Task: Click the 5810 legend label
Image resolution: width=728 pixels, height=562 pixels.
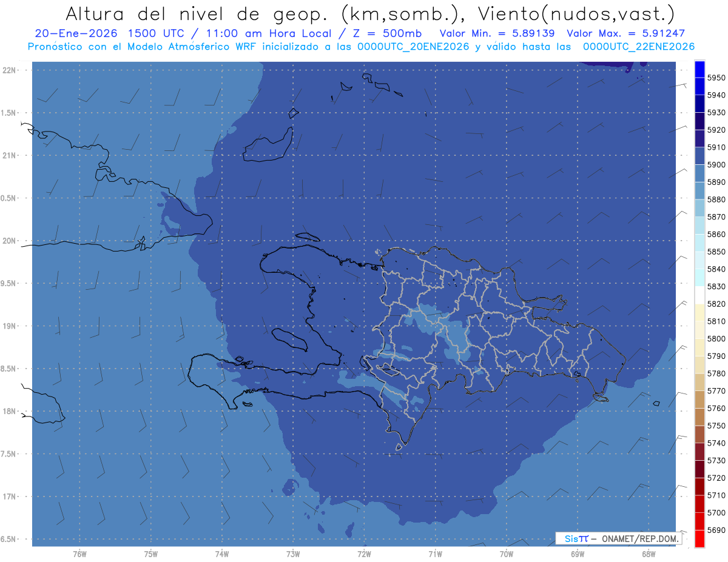Action: [716, 321]
